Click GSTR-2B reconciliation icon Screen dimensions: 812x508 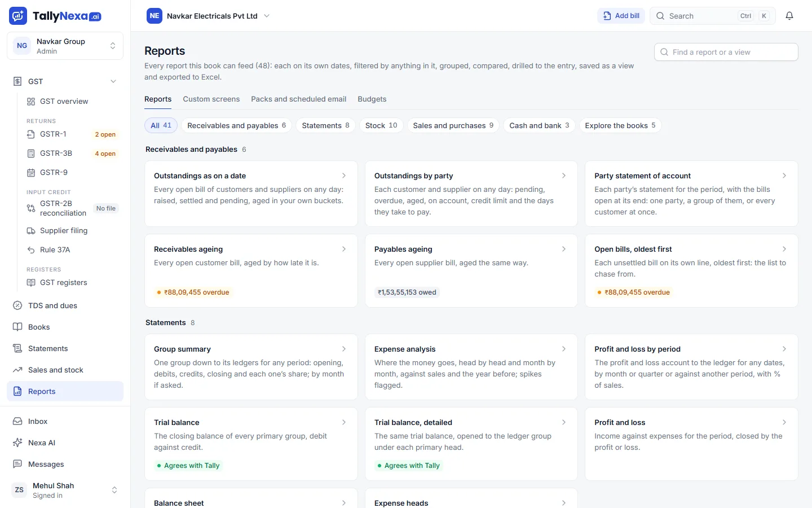click(x=31, y=208)
